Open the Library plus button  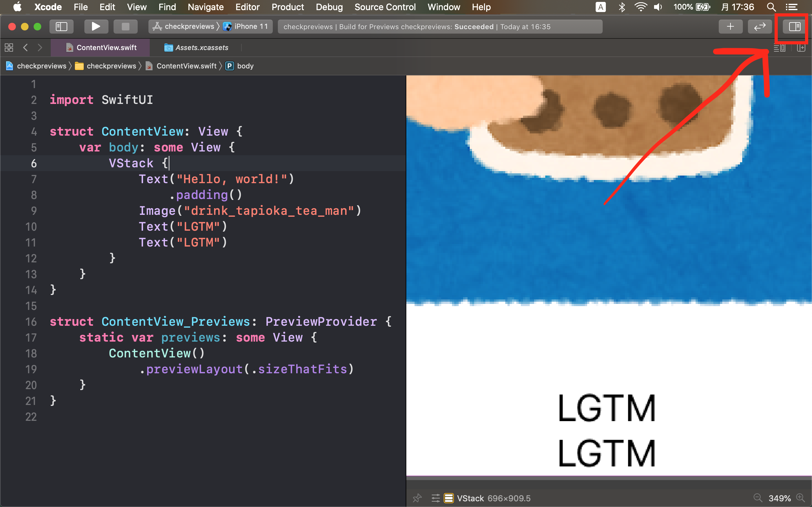tap(730, 27)
